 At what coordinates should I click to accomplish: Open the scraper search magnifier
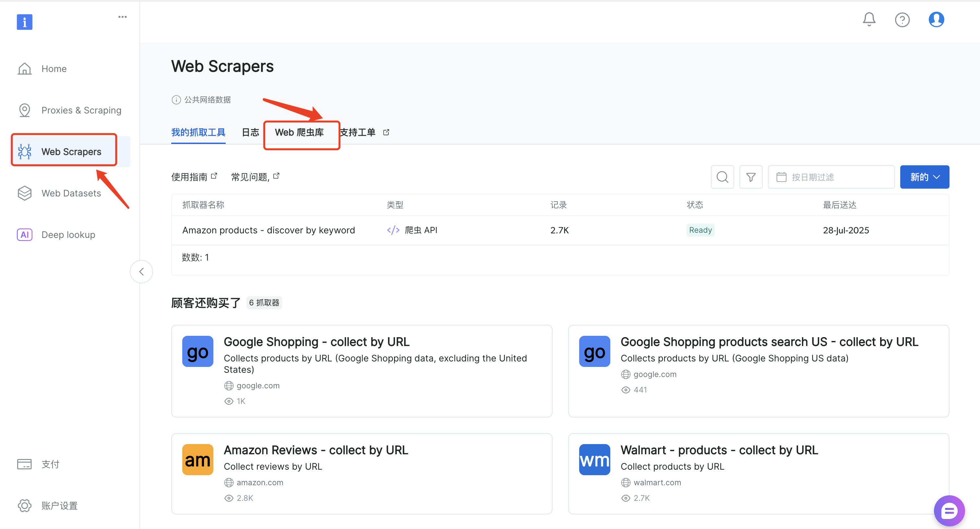[722, 177]
